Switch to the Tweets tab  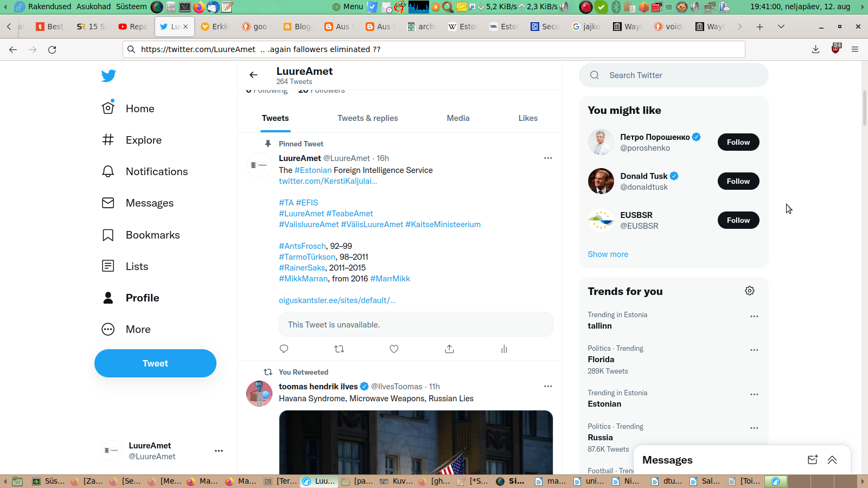click(x=276, y=118)
